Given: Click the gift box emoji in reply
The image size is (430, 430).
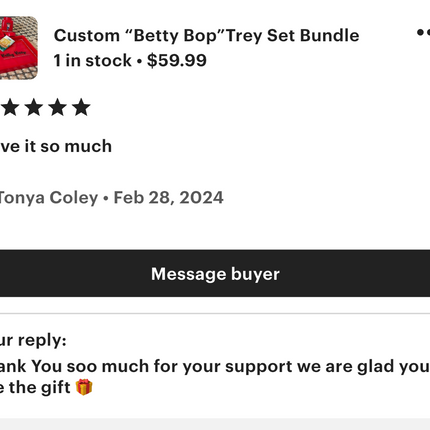Looking at the screenshot, I should (84, 387).
